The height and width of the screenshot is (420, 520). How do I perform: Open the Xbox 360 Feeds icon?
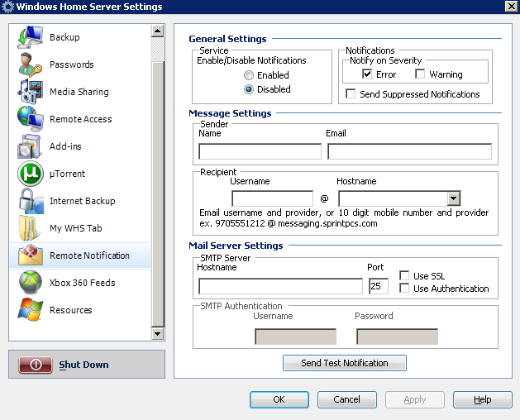coord(31,283)
